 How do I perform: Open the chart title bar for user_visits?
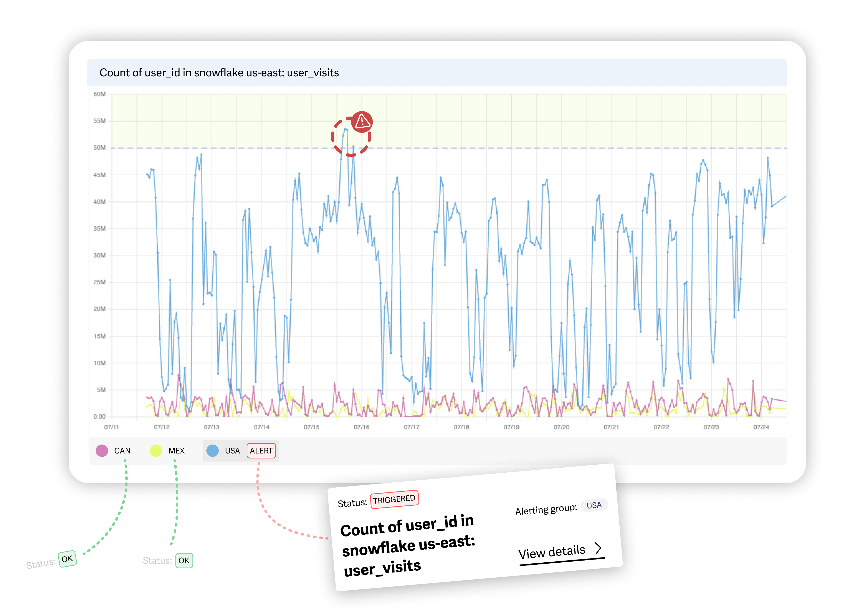219,73
